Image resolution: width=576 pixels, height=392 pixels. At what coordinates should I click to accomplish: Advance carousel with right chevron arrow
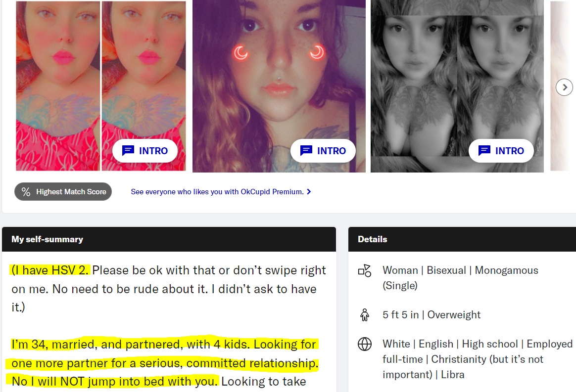[564, 87]
